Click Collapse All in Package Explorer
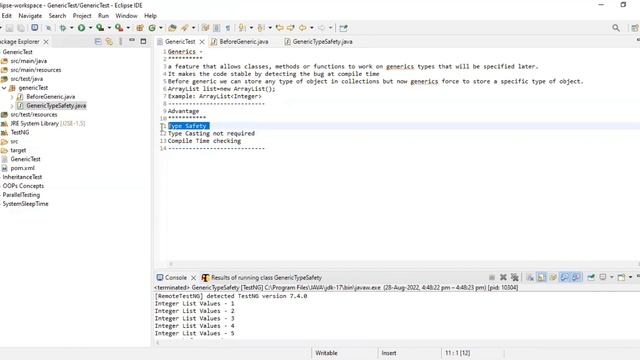The width and height of the screenshot is (640, 360). tap(98, 41)
